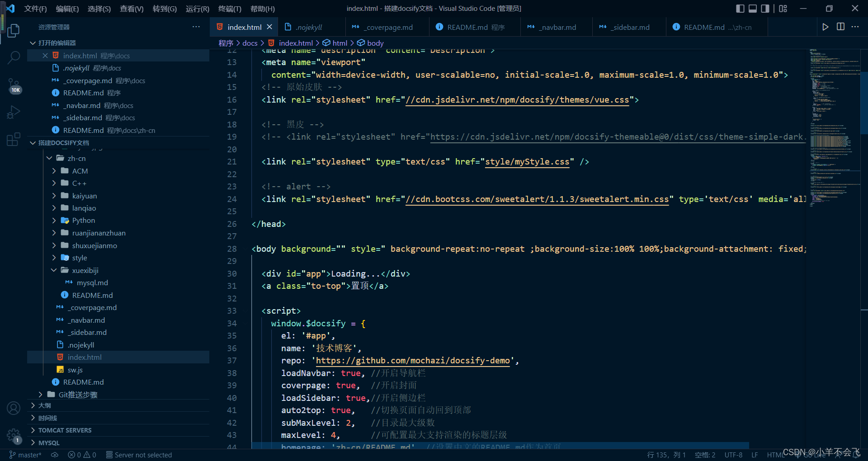
Task: Click the Run play icon in editor toolbar
Action: click(825, 27)
